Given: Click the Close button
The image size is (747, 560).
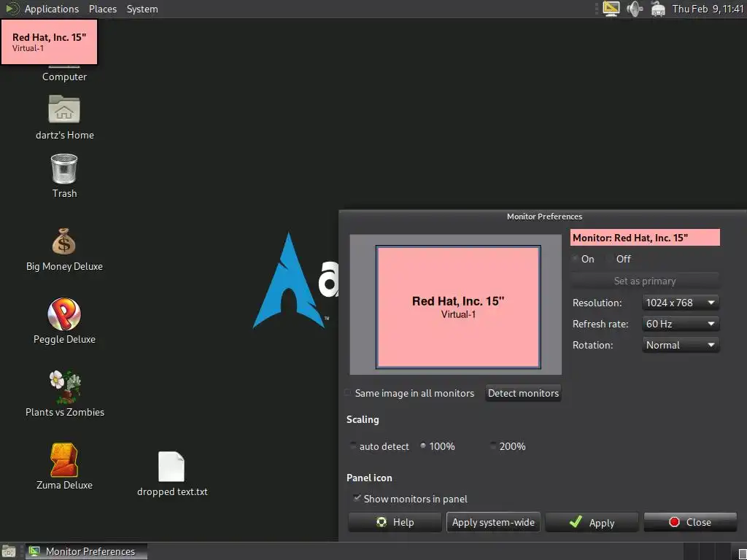Looking at the screenshot, I should click(690, 522).
